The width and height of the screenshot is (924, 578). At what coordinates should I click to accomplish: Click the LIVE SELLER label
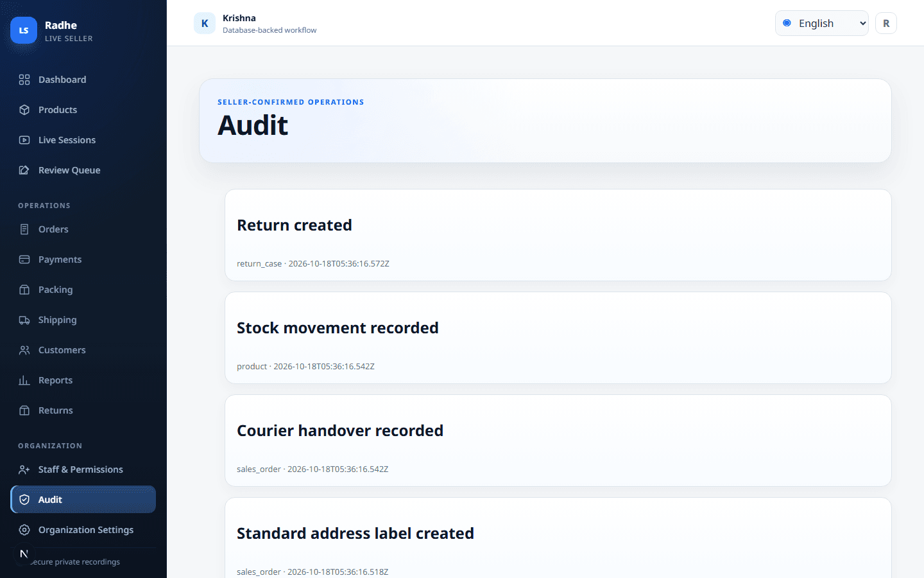(69, 39)
